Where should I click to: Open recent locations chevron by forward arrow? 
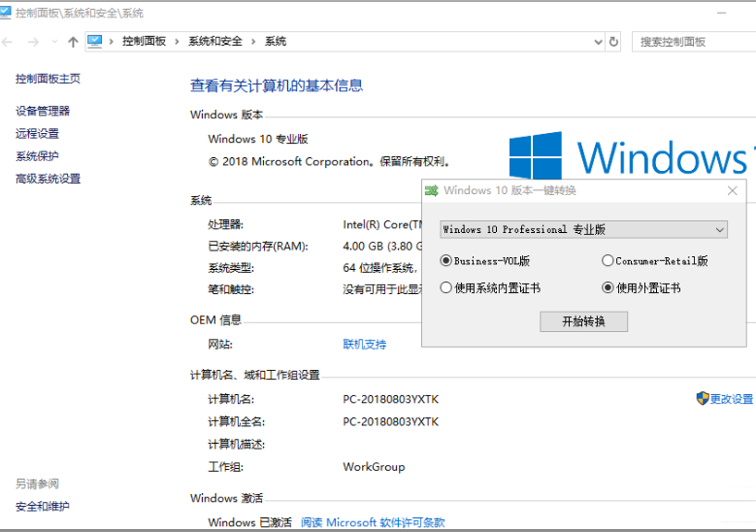tap(54, 42)
